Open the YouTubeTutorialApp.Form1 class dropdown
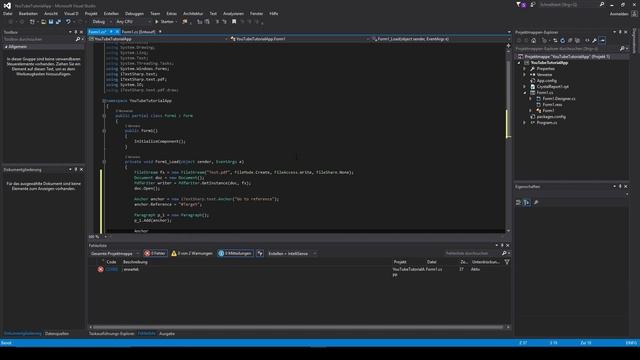This screenshot has height=360, width=640. [x=300, y=39]
